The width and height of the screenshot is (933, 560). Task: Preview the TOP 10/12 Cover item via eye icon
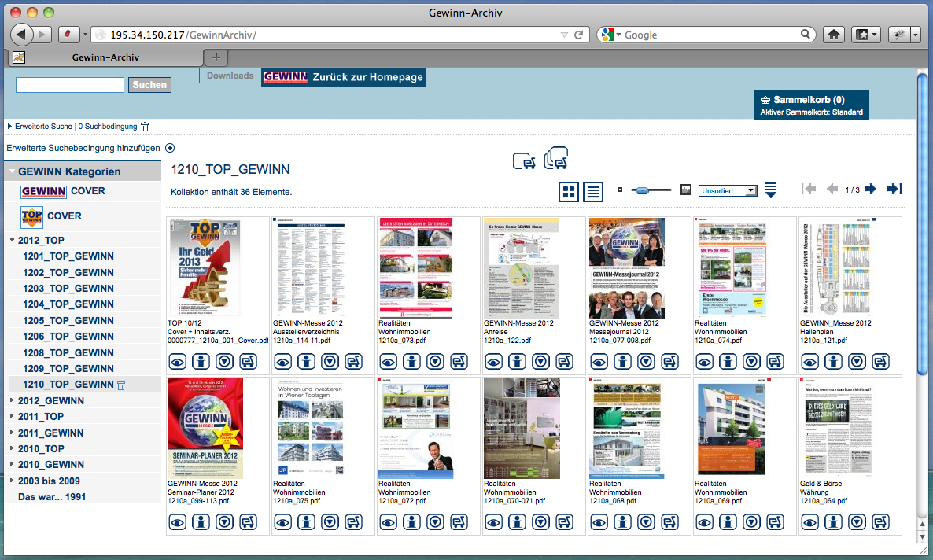(x=177, y=361)
